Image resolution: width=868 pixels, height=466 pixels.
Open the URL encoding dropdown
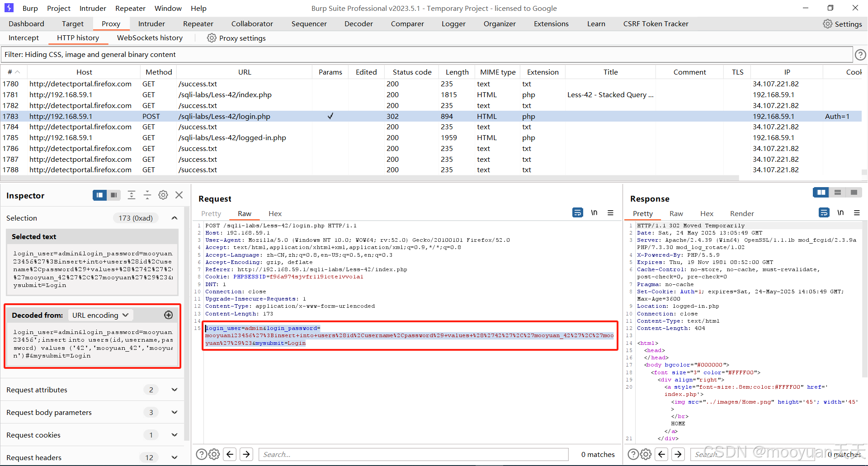point(100,315)
